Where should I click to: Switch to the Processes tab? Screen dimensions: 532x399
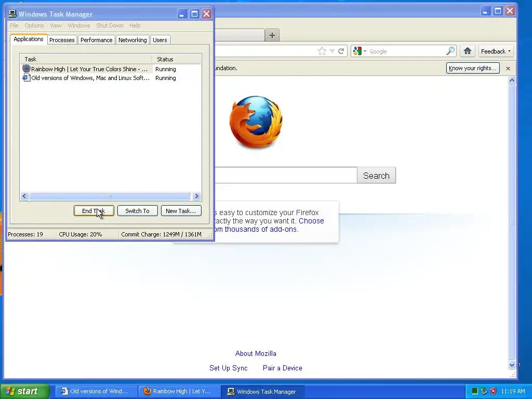(62, 40)
